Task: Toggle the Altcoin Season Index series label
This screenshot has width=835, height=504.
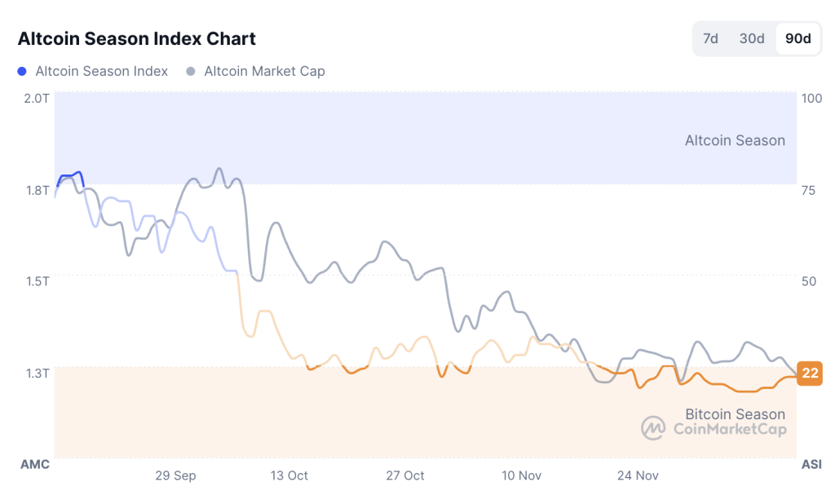Action: [101, 72]
